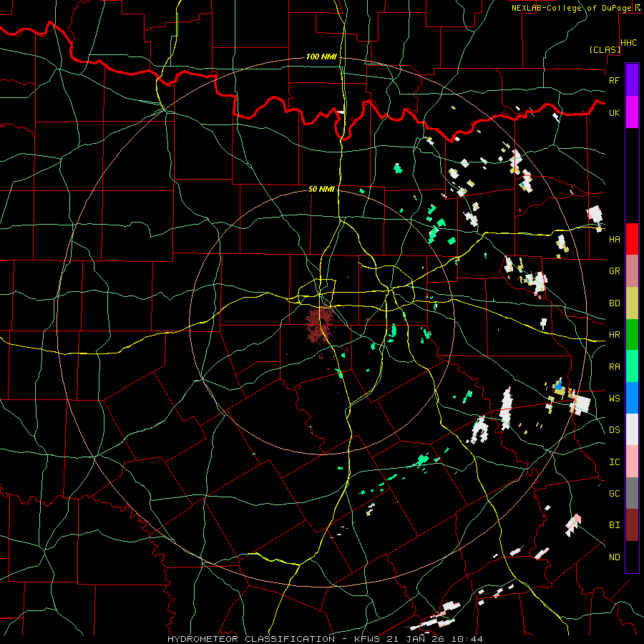This screenshot has width=644, height=644.
Task: Click the Hydrometeor Classification KFWS title caption
Action: 325,639
